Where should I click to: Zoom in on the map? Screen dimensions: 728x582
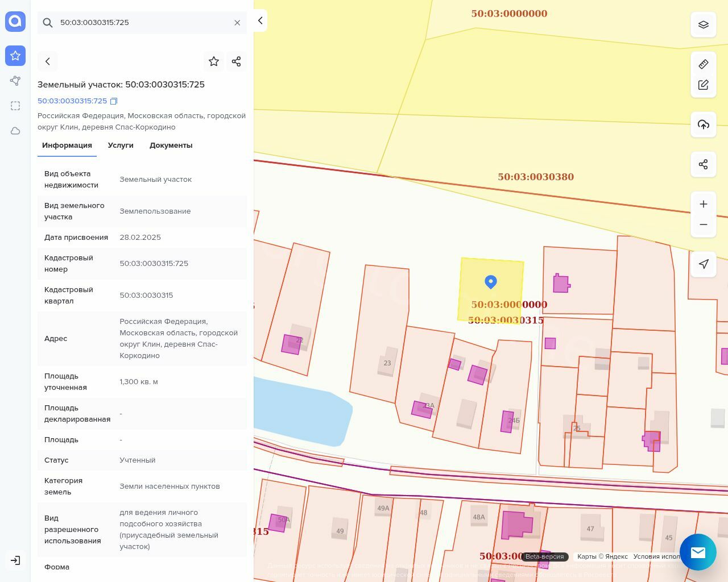(703, 204)
